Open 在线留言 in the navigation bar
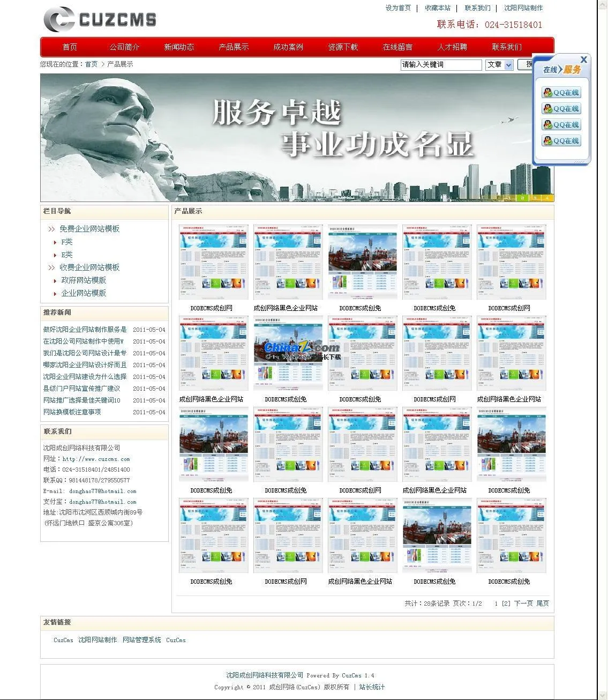Viewport: 608px width, 700px height. coord(398,47)
